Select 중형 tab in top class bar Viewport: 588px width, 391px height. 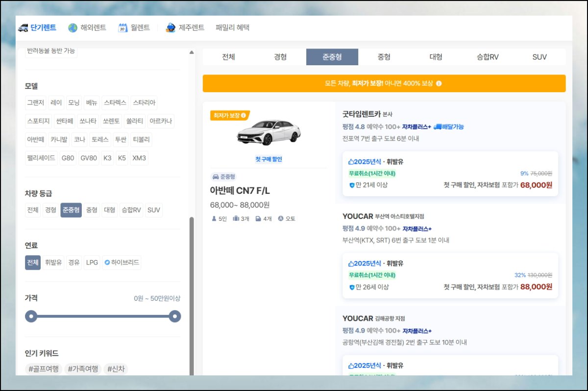[x=384, y=57]
